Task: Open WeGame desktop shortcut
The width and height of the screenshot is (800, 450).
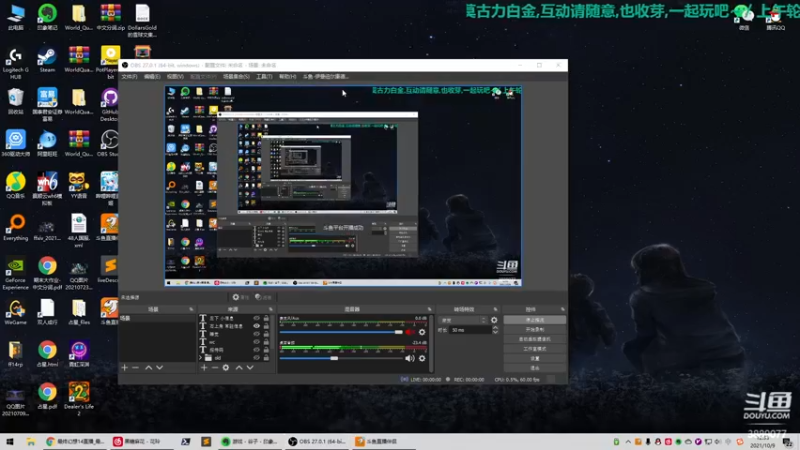Action: (15, 312)
